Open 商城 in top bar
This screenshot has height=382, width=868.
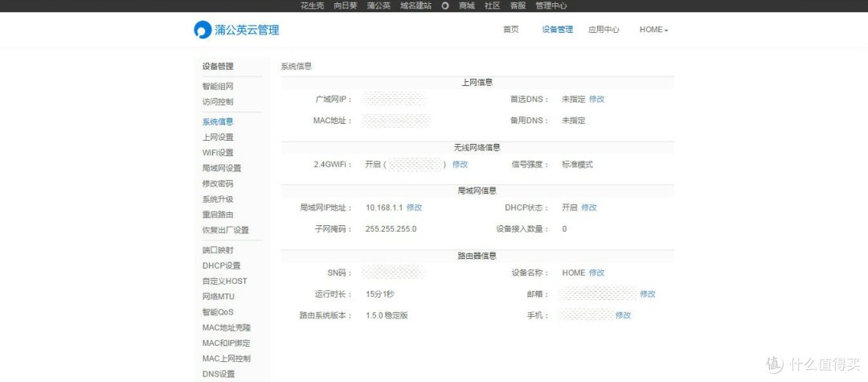(467, 6)
